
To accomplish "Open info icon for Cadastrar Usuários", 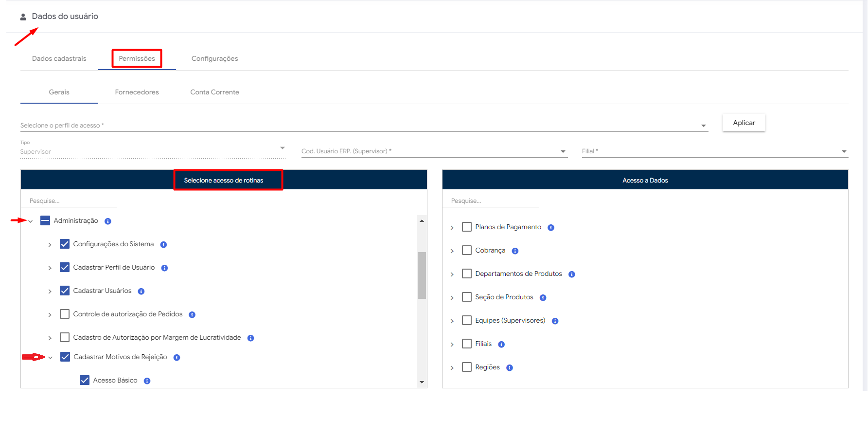I will [141, 292].
